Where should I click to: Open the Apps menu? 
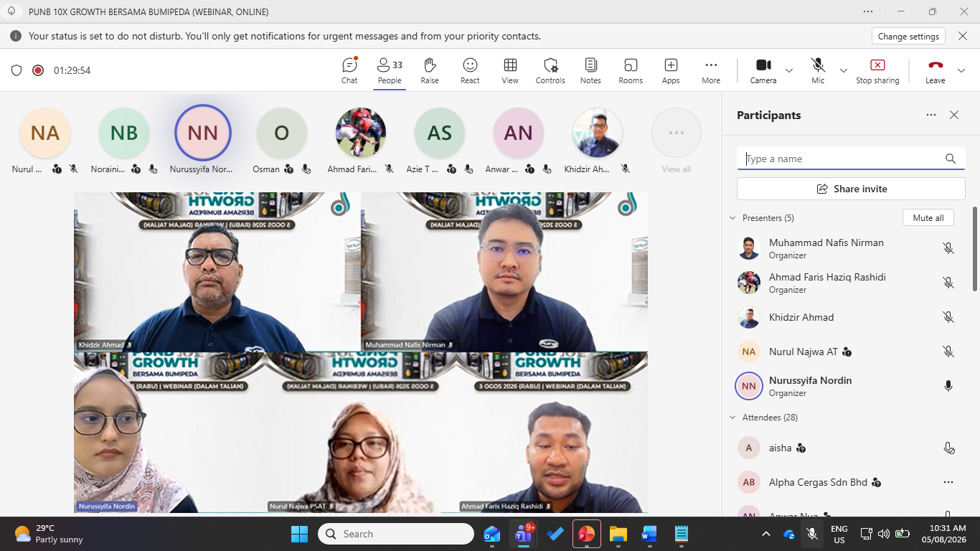pyautogui.click(x=671, y=70)
